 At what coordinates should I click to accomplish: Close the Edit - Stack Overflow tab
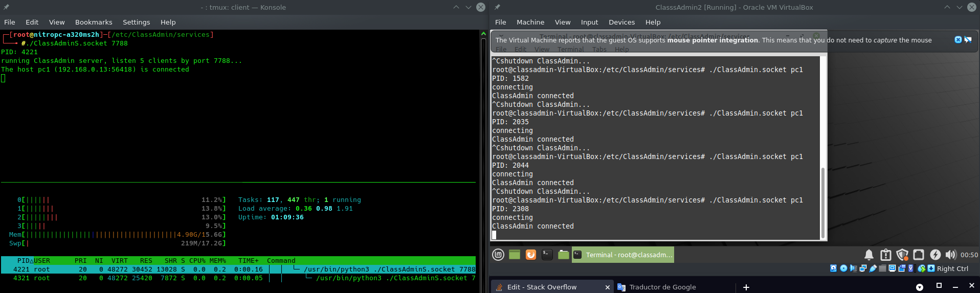tap(608, 287)
